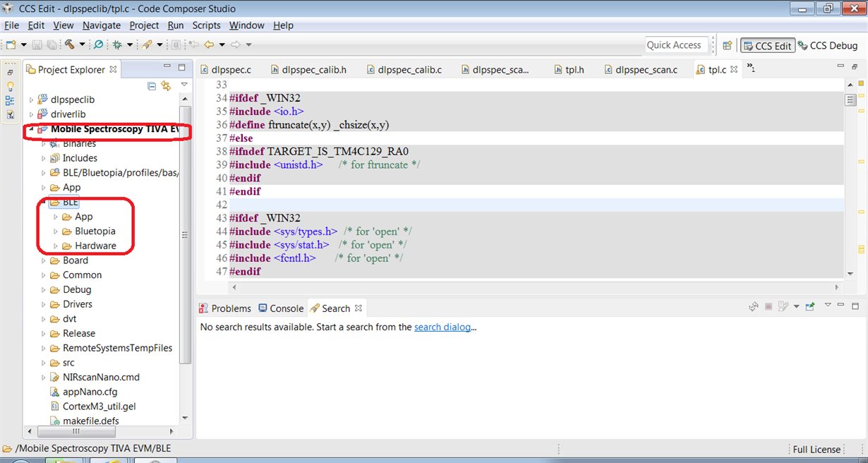Open the search dialog link
Screen dimensions: 868x463
pos(442,327)
